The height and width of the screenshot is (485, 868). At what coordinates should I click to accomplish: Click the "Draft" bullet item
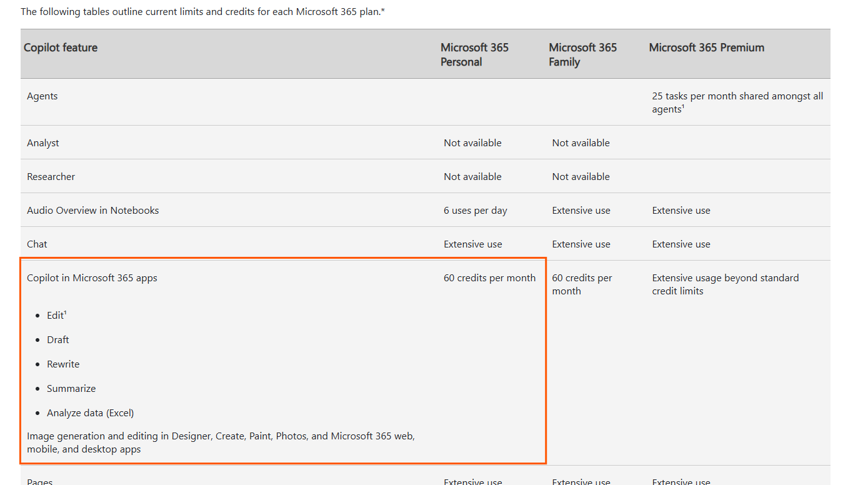click(58, 340)
